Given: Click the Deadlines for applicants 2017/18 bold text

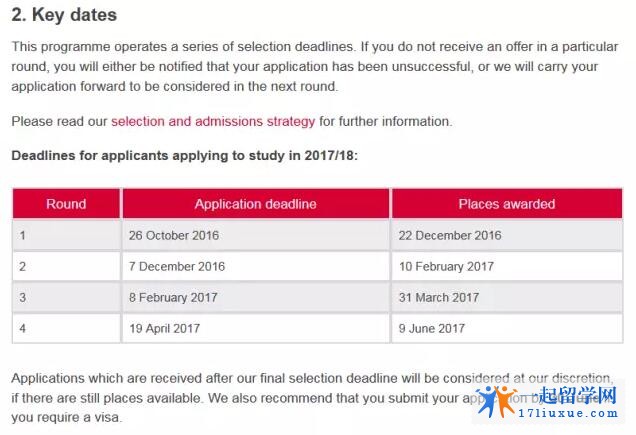Looking at the screenshot, I should pyautogui.click(x=185, y=155).
